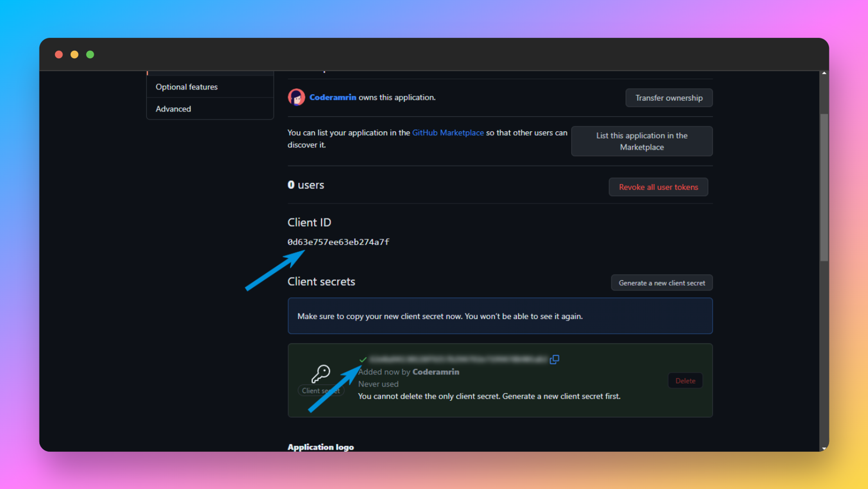Click Delete button for client secret
The image size is (868, 489).
click(x=686, y=380)
